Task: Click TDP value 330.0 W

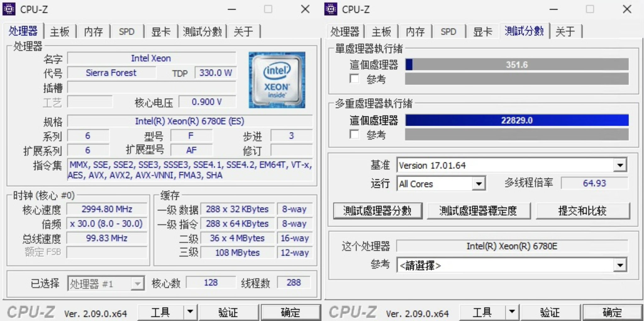Action: (215, 73)
